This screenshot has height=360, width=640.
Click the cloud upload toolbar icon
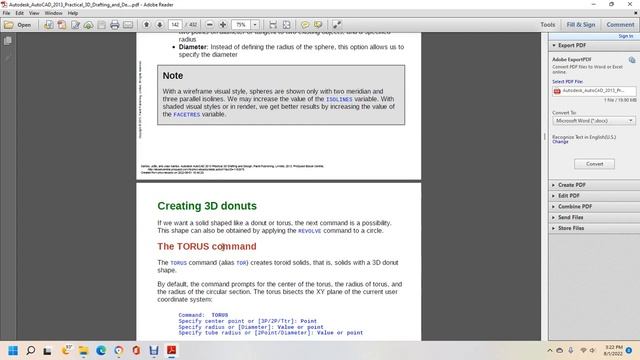88,25
